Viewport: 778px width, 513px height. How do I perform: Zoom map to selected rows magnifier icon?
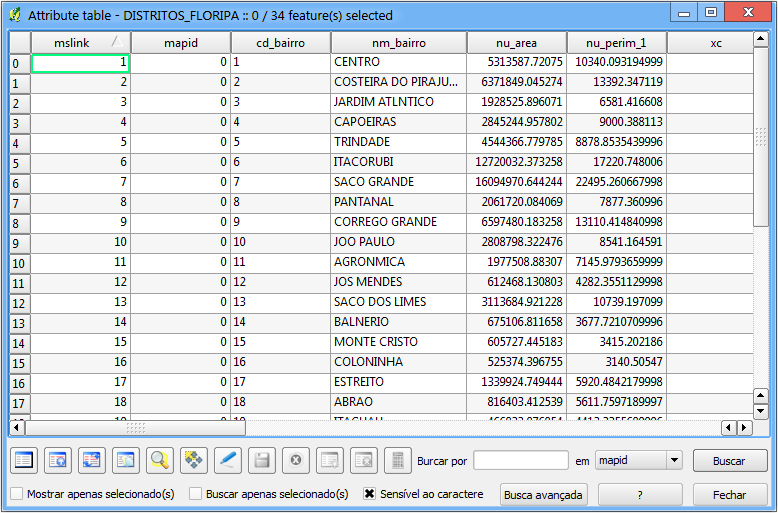160,460
